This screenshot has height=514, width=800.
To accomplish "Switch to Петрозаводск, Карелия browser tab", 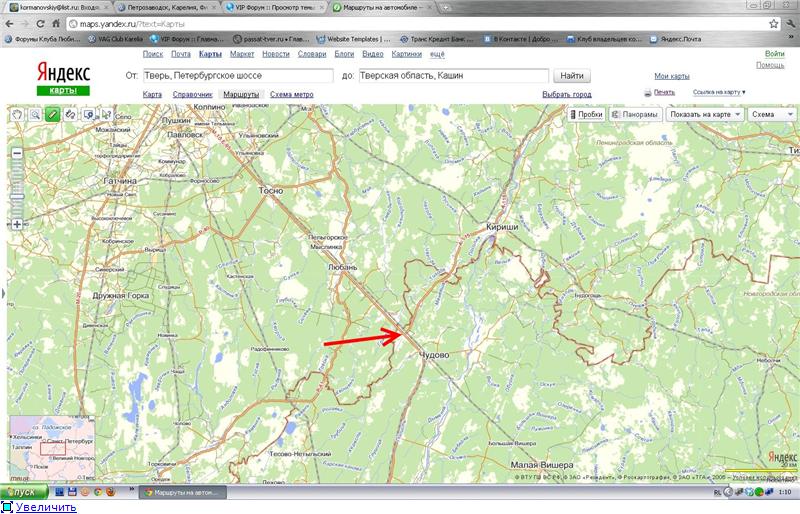I will pyautogui.click(x=167, y=8).
